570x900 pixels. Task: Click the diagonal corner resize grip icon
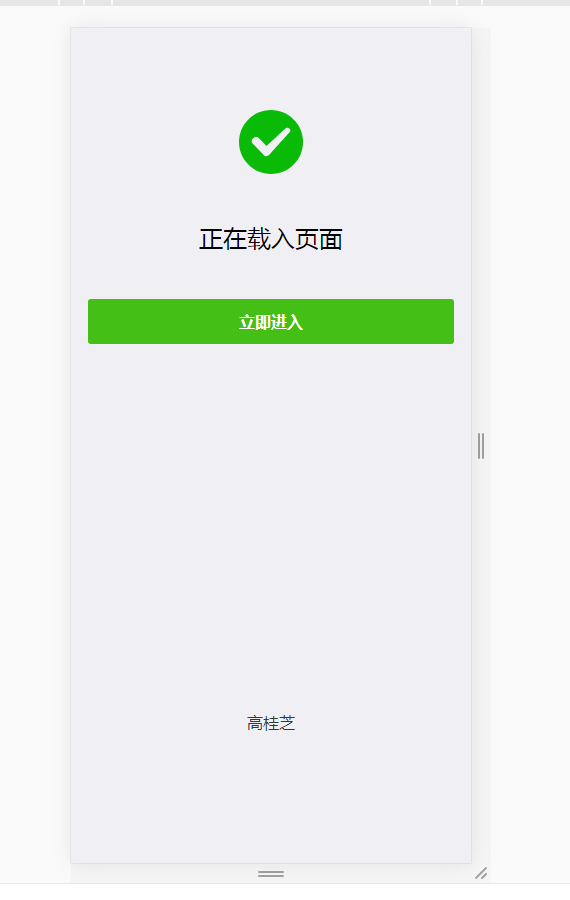point(481,874)
